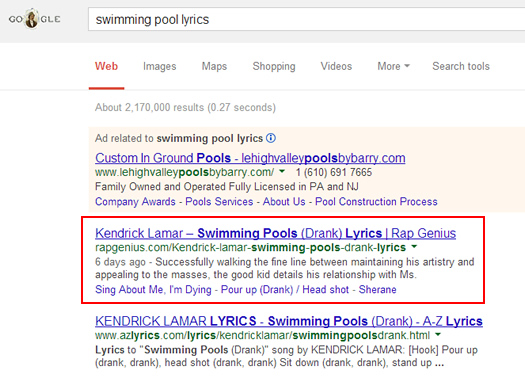Open the 'Pour up (Drank) / Head shot' sitelink

tap(285, 289)
